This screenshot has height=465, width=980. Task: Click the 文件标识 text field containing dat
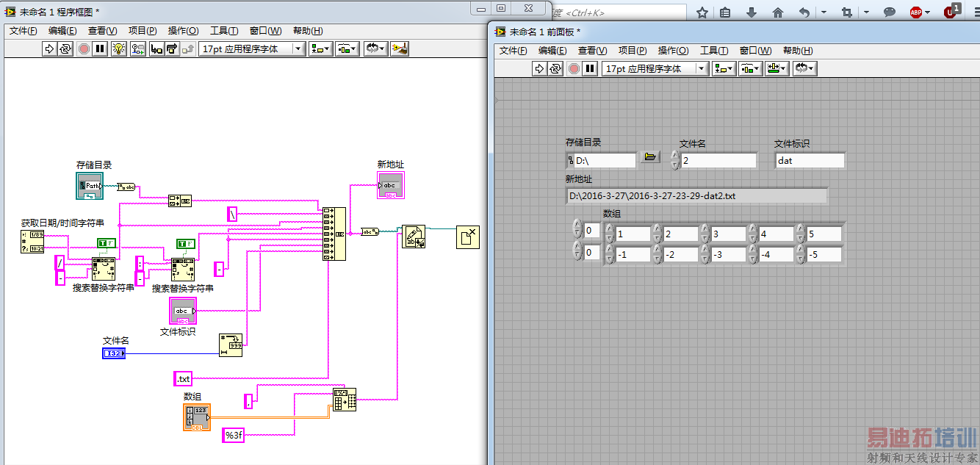pyautogui.click(x=810, y=160)
